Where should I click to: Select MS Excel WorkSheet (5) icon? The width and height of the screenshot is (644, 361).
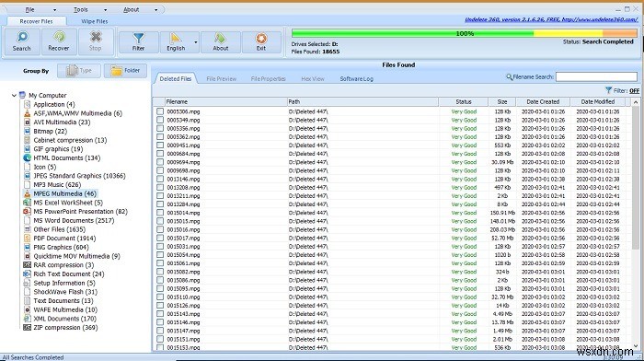27,203
